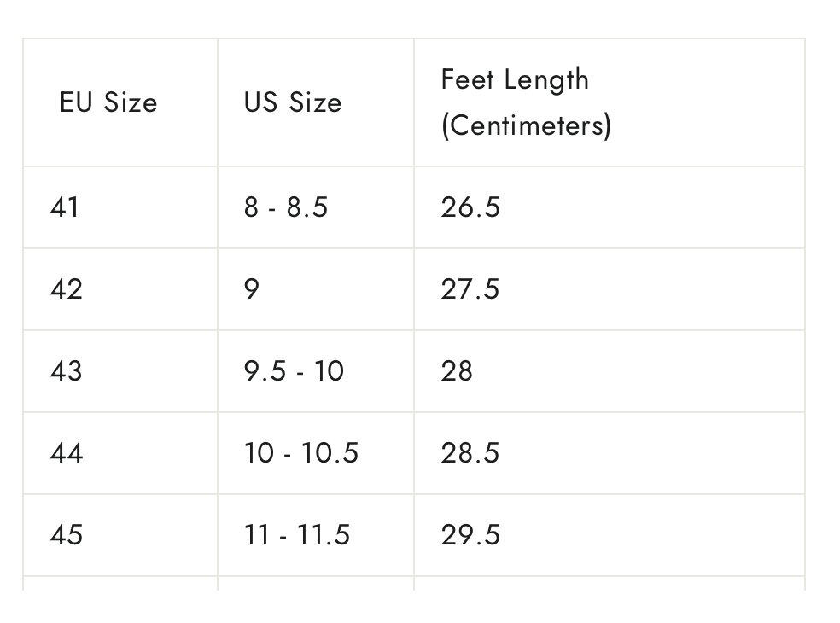
Task: Click the 27.5 feet length value
Action: tap(470, 289)
